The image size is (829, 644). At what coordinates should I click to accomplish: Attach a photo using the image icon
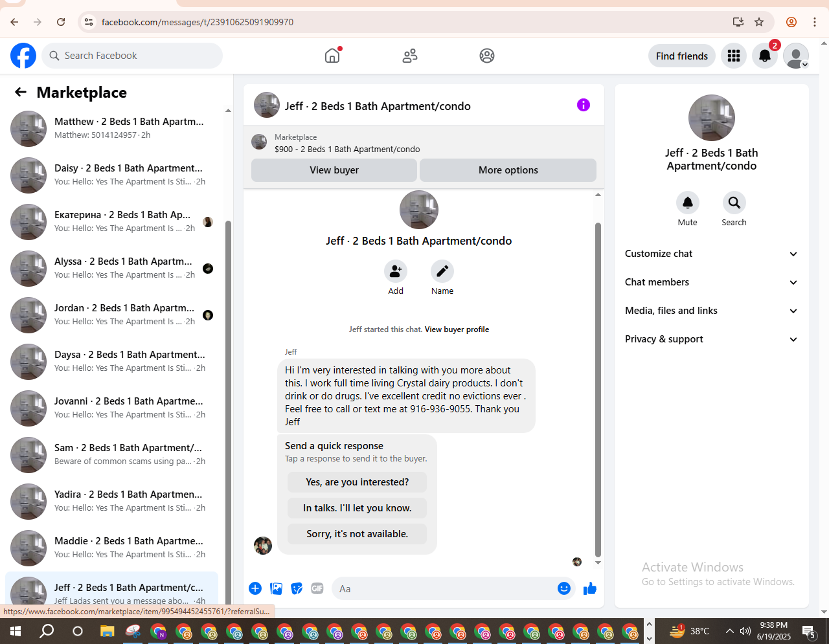(277, 588)
